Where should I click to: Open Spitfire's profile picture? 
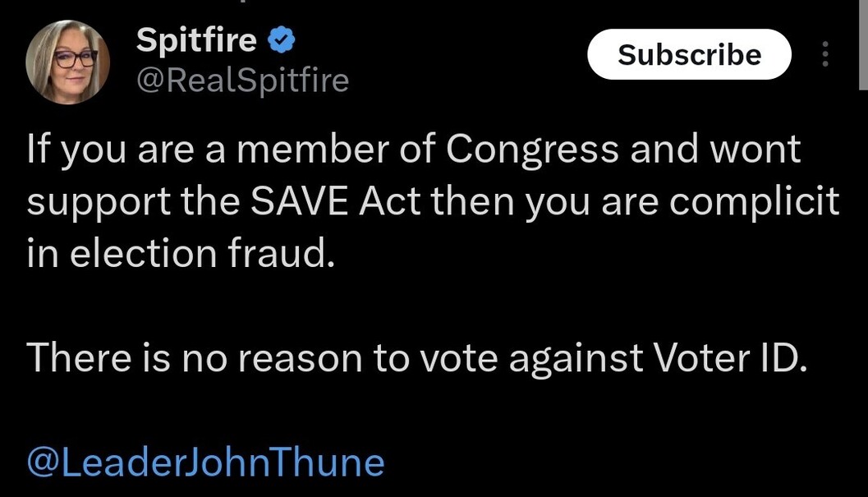pyautogui.click(x=68, y=62)
